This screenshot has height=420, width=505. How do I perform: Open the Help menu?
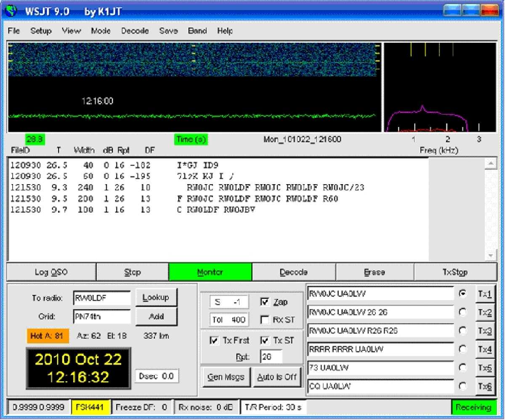coord(225,31)
